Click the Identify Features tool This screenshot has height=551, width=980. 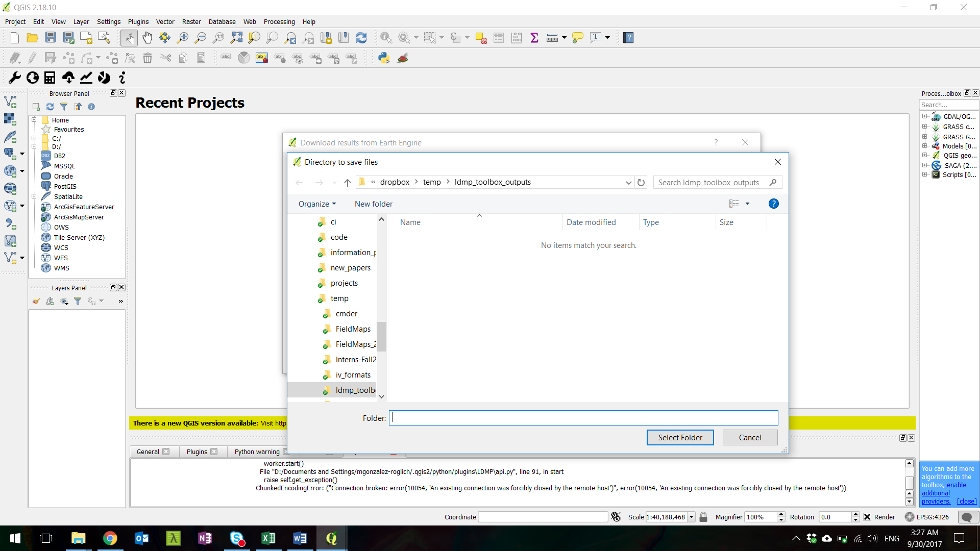(386, 38)
